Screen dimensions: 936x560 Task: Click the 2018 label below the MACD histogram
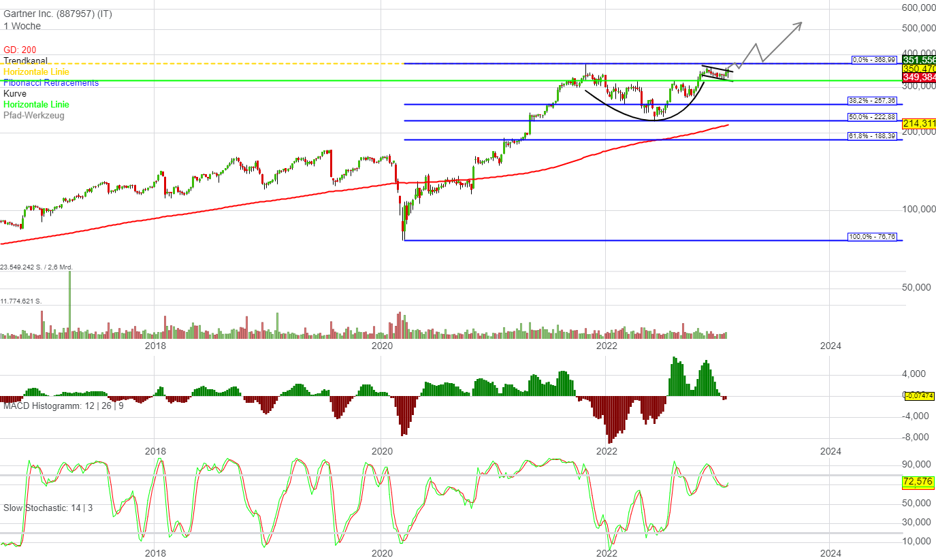tap(156, 451)
